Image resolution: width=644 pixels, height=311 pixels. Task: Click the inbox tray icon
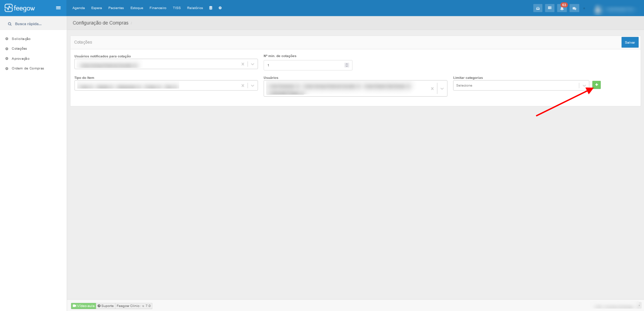[x=538, y=8]
